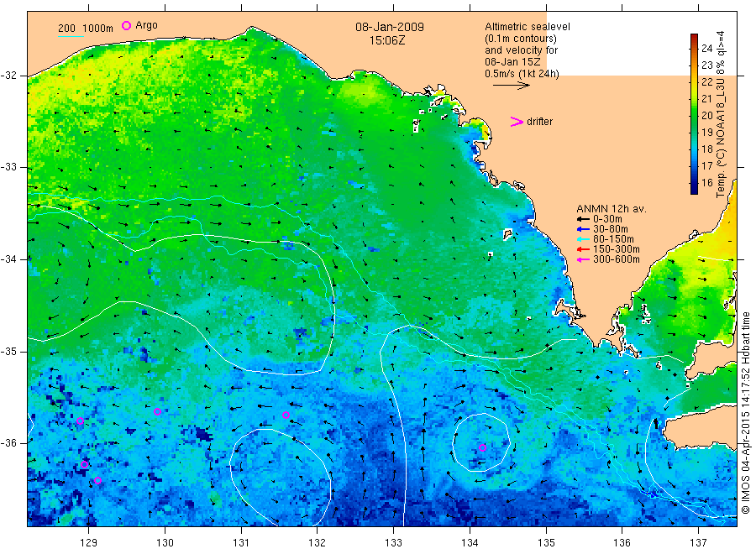Click the Argo float marker near 130°E
756x554 pixels.
click(158, 412)
